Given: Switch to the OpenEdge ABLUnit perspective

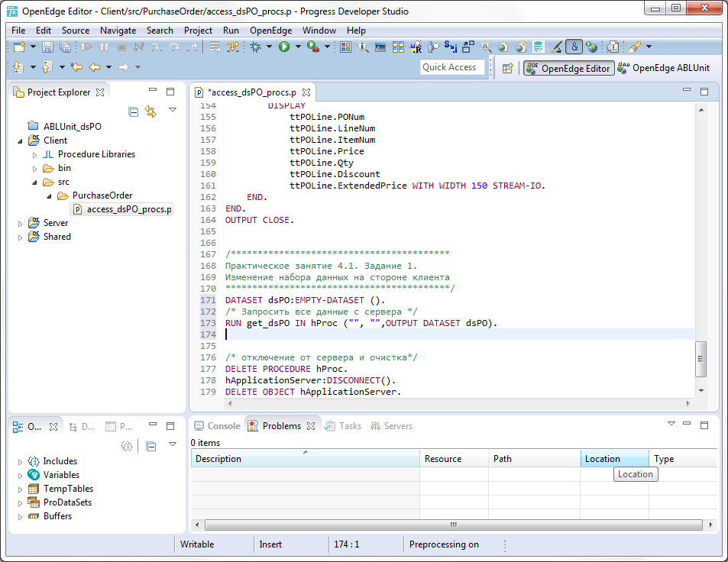Looking at the screenshot, I should click(x=664, y=68).
